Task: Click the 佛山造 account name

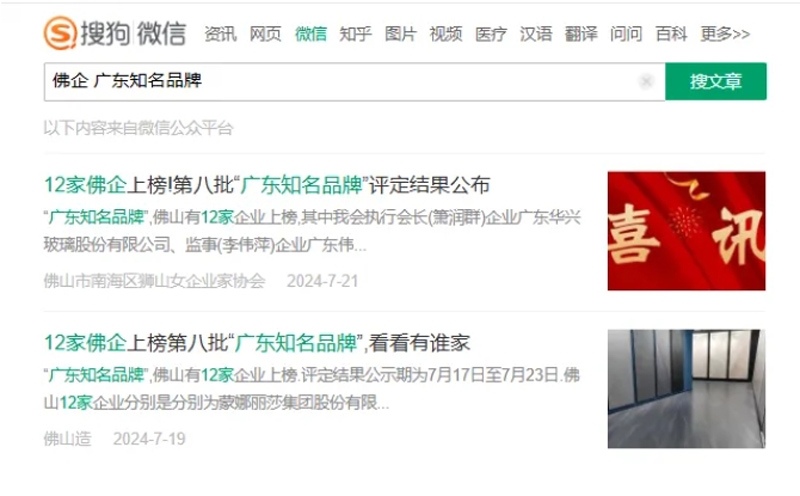Action: click(67, 439)
